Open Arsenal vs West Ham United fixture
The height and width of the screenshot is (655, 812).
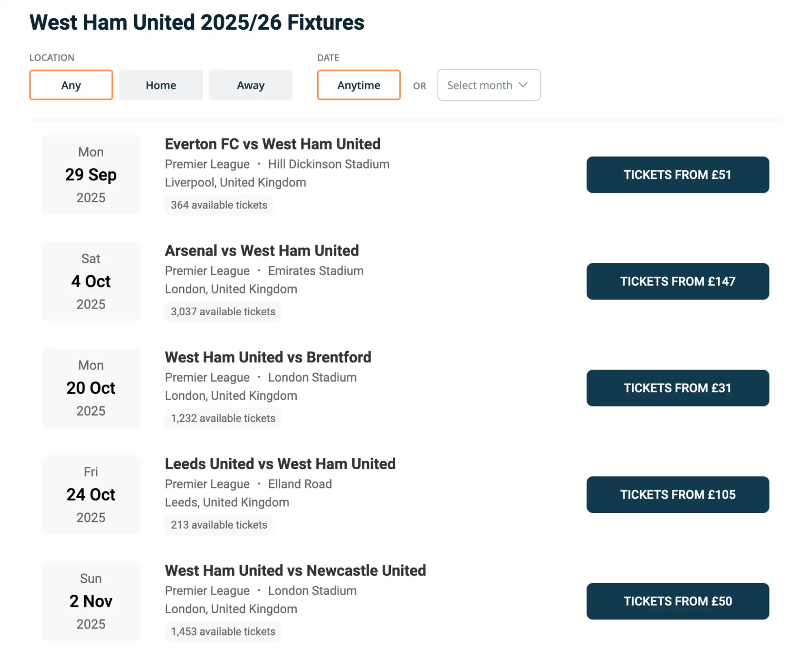[261, 250]
